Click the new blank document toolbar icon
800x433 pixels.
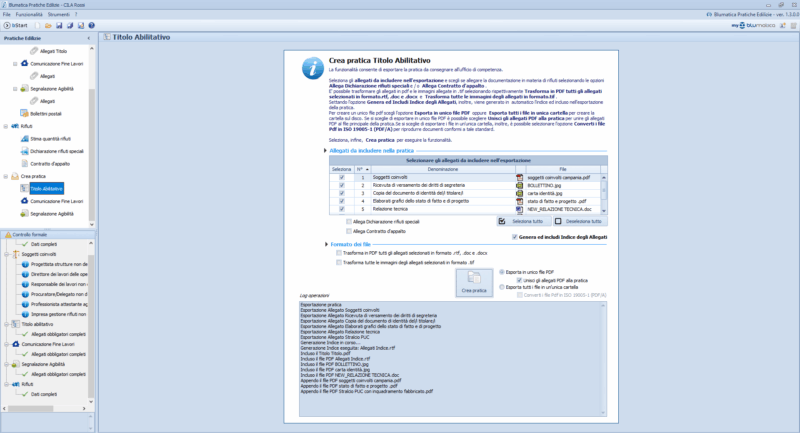pyautogui.click(x=40, y=25)
